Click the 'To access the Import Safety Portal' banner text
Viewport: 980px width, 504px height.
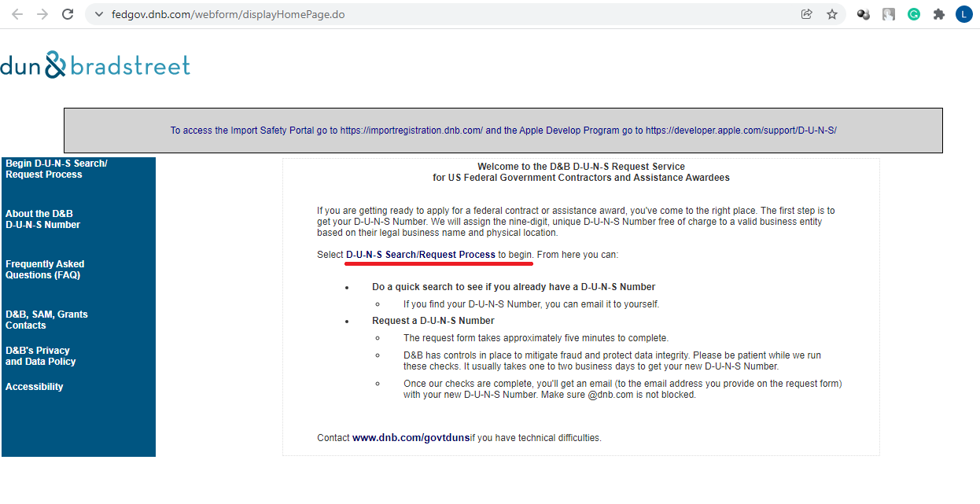click(503, 131)
